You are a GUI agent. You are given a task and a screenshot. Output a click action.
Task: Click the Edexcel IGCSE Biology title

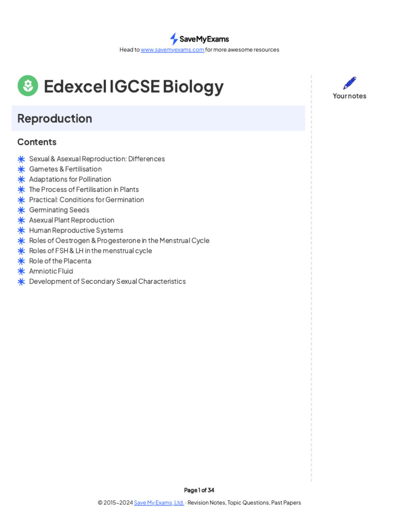tap(134, 86)
